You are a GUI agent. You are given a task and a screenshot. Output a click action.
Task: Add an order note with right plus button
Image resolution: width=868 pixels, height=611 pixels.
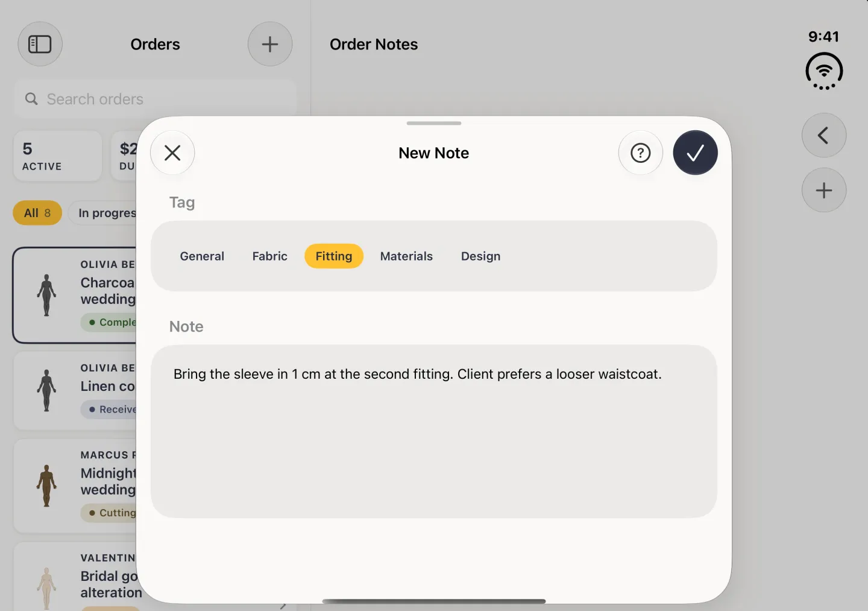pyautogui.click(x=823, y=190)
